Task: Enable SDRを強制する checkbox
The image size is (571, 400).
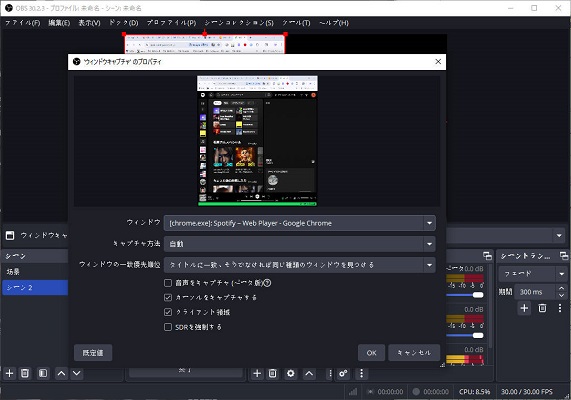Action: (x=168, y=327)
